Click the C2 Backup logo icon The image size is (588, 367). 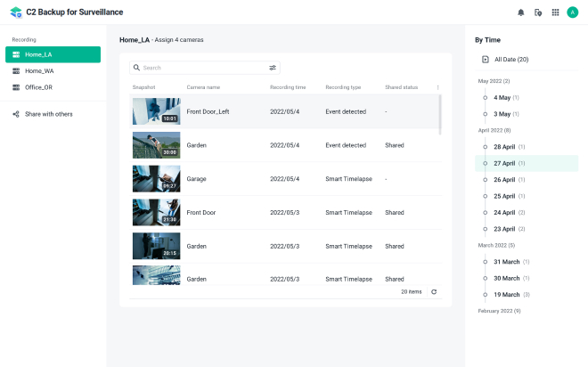(x=14, y=12)
